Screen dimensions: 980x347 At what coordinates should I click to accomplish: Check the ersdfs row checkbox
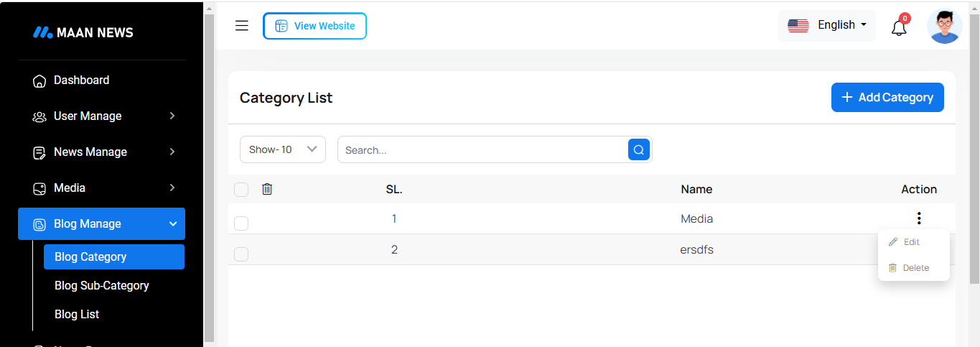(241, 254)
